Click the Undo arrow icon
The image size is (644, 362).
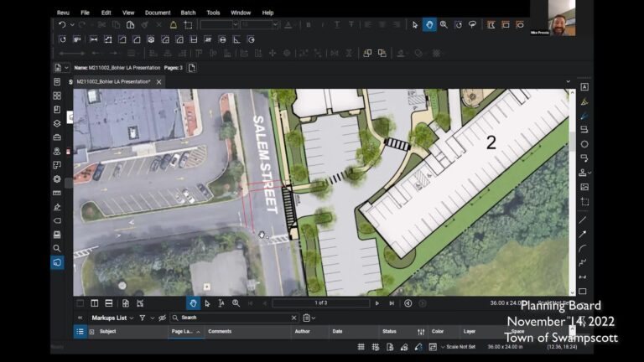click(x=62, y=25)
